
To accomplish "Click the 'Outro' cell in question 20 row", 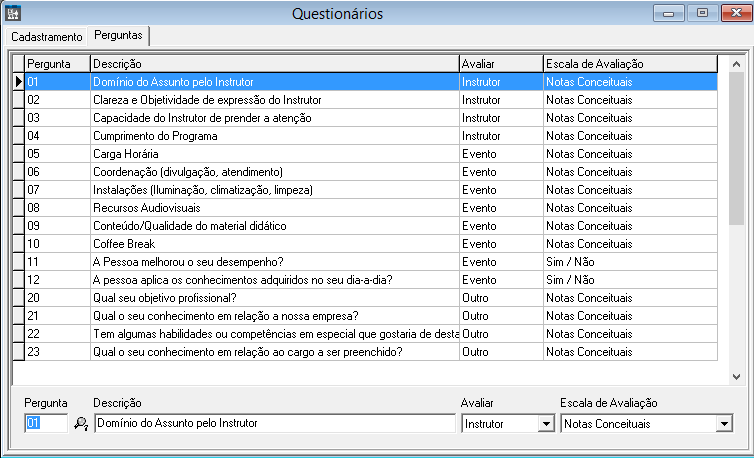I will pyautogui.click(x=502, y=298).
